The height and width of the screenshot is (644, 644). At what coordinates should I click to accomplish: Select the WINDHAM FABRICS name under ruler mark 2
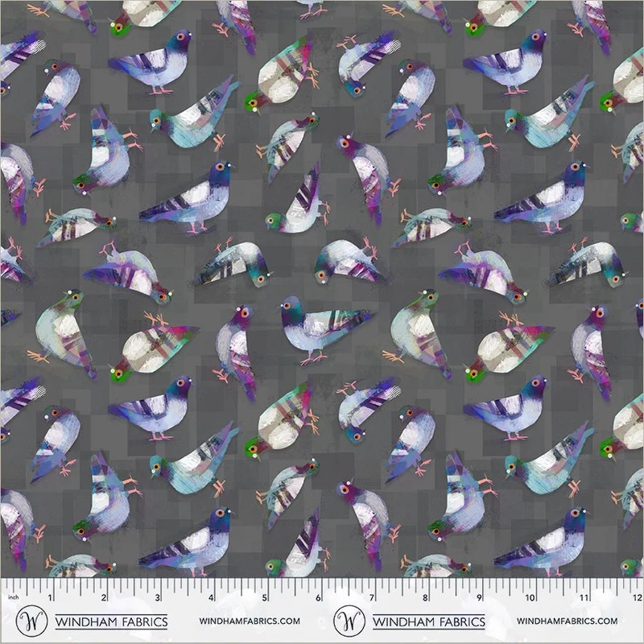111,621
